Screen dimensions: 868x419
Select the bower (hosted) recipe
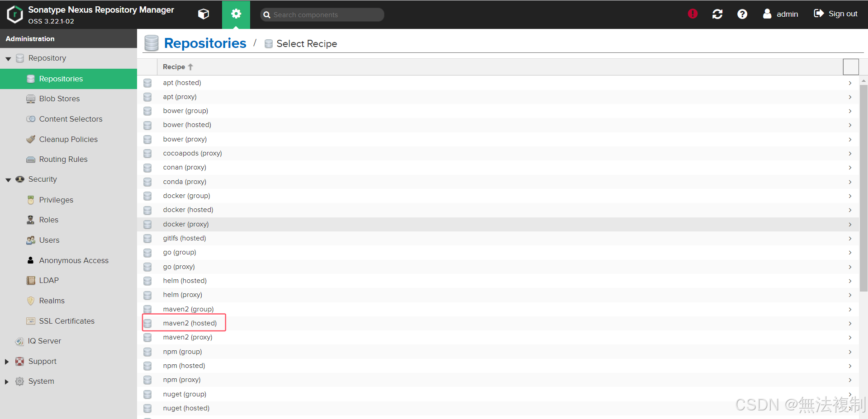point(498,125)
